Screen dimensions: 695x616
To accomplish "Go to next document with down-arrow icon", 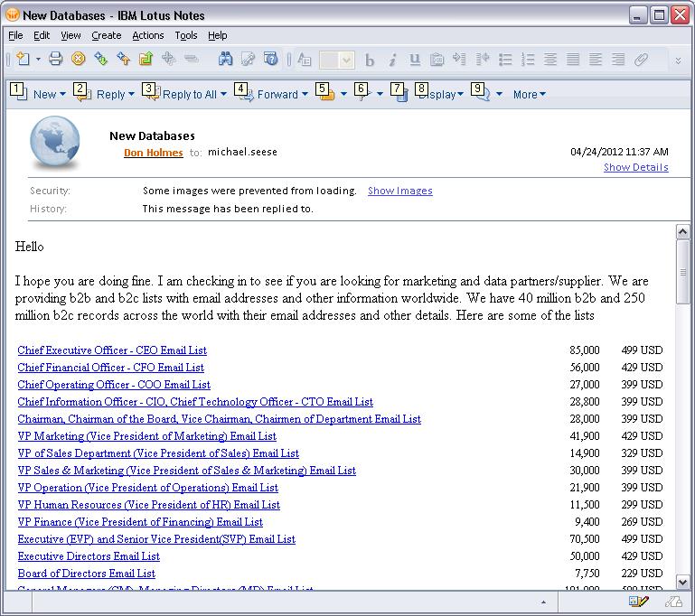I will click(x=101, y=59).
